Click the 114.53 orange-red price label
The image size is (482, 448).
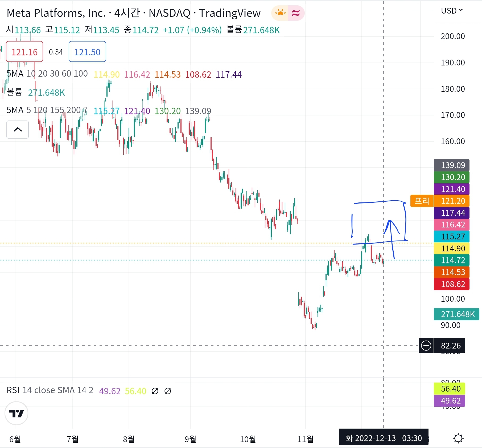click(x=451, y=272)
